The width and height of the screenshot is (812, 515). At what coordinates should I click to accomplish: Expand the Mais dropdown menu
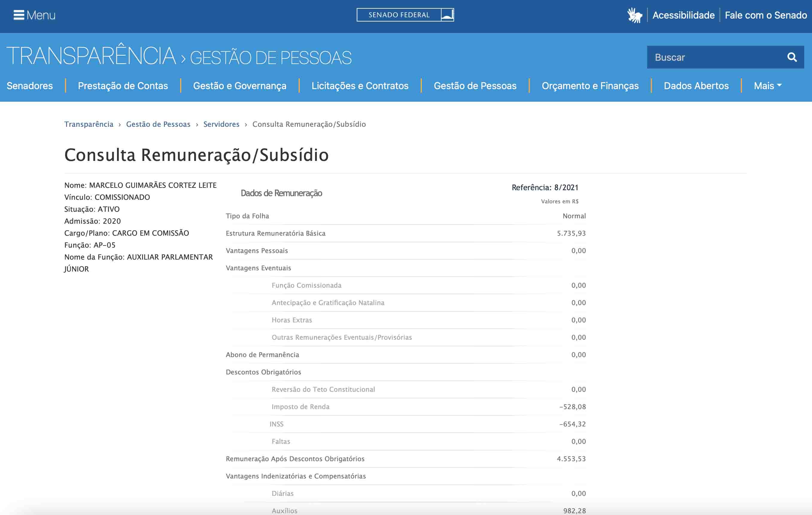point(767,86)
